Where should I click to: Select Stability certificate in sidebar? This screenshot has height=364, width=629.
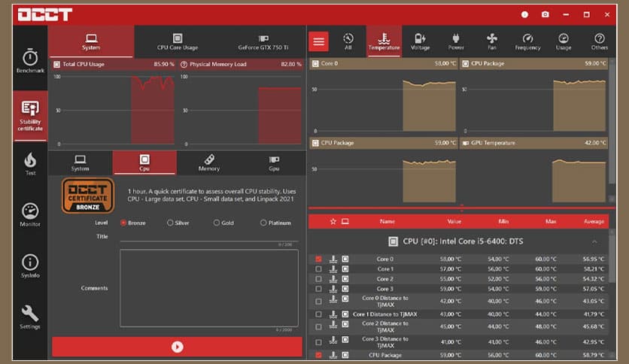(x=30, y=116)
